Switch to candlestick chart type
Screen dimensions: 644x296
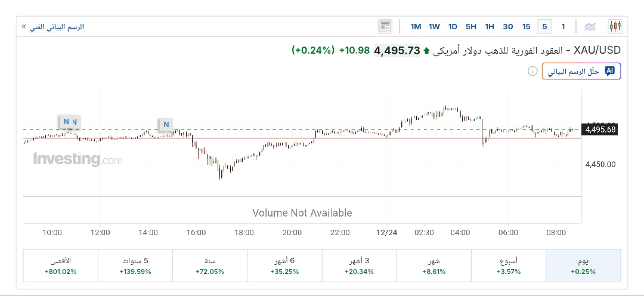(615, 26)
